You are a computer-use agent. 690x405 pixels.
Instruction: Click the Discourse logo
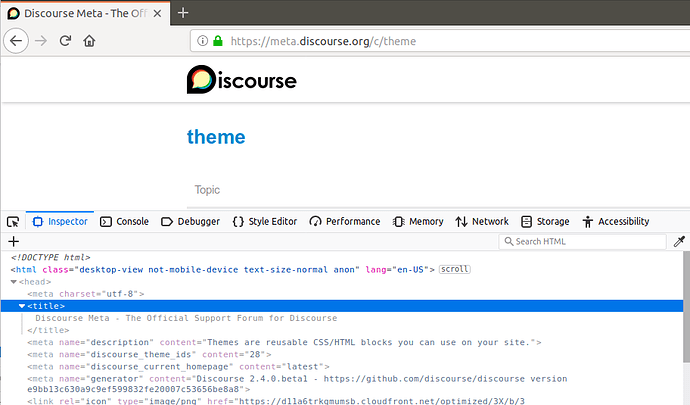click(242, 80)
